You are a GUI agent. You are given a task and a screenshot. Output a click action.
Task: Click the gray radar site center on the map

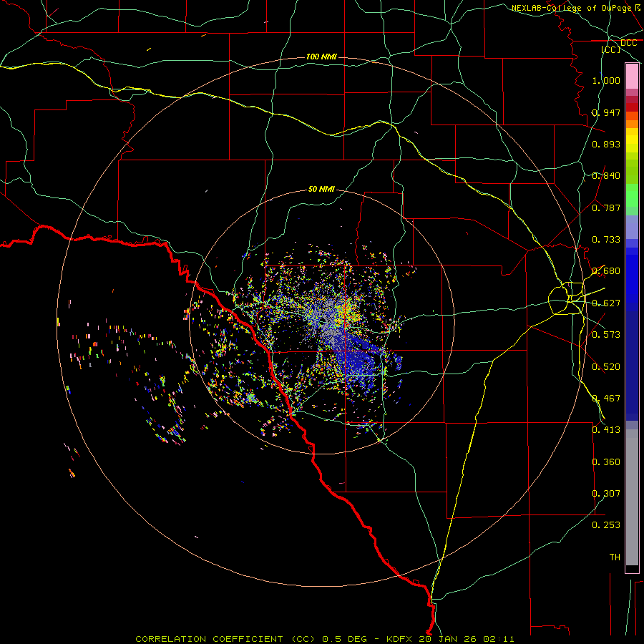(324, 318)
